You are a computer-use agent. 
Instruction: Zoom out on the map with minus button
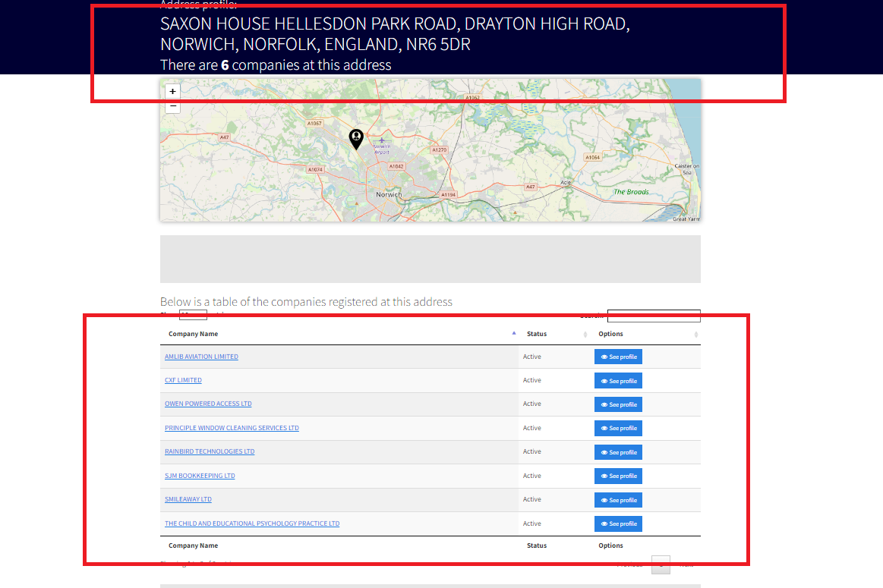click(x=172, y=106)
